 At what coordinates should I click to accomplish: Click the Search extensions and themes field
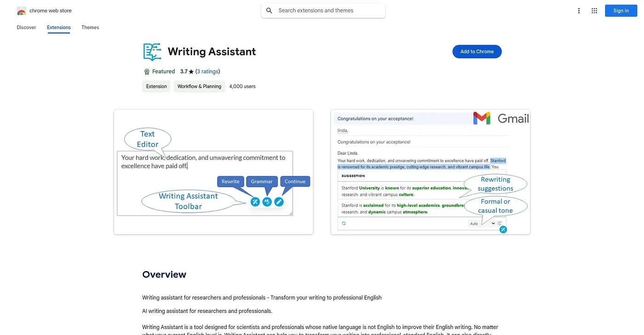tap(323, 11)
